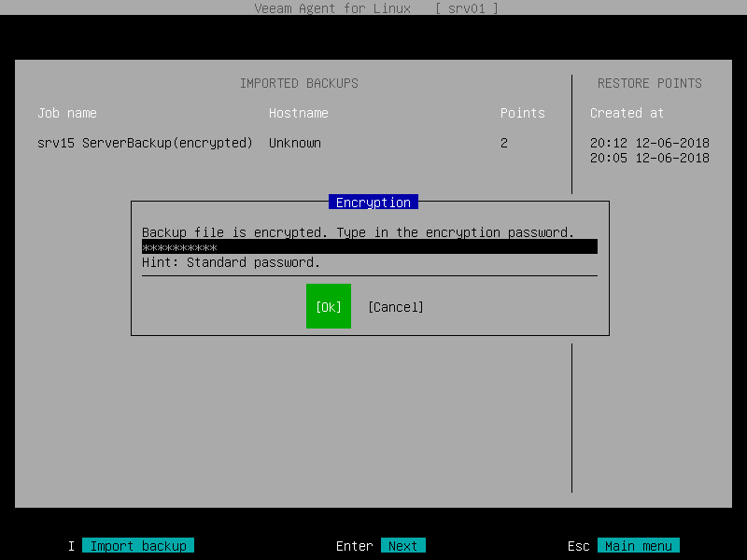Viewport: 747px width, 560px height.
Task: Select the srv15 ServerBackup(encrypted) job entry
Action: (145, 143)
